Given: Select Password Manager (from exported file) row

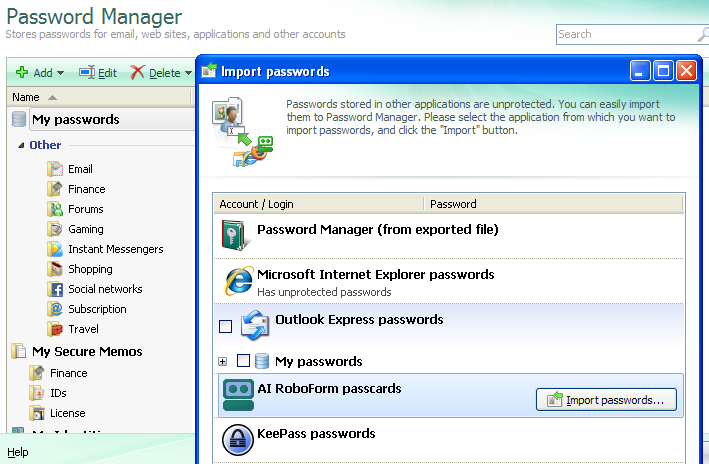Looking at the screenshot, I should 449,236.
